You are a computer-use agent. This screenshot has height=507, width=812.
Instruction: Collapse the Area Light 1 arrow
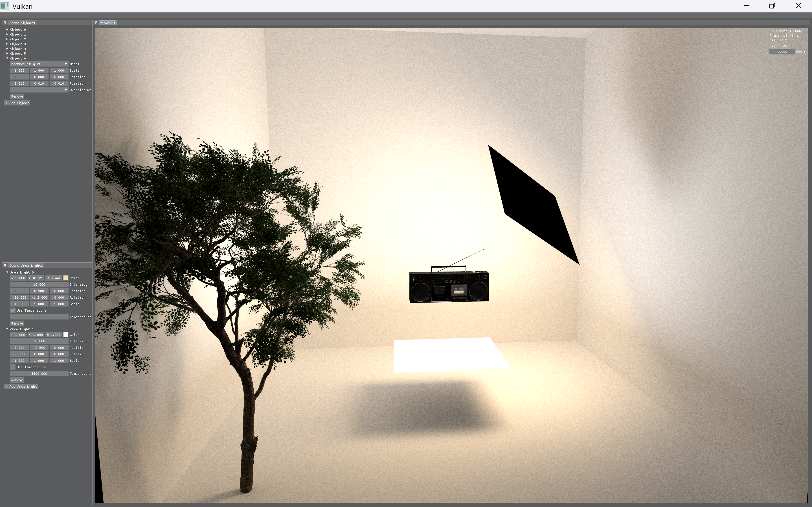7,329
